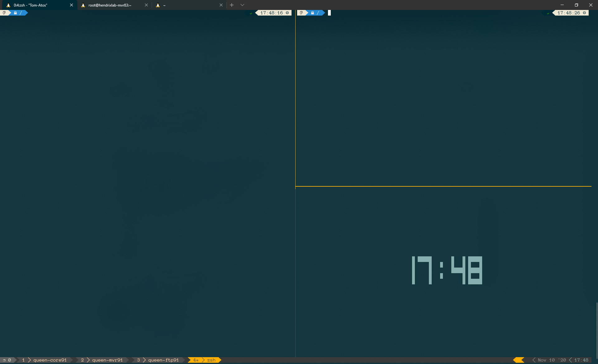Screen dimensions: 598x364
Task: Click the 17:48:16 timestamp in left pane
Action: click(272, 13)
